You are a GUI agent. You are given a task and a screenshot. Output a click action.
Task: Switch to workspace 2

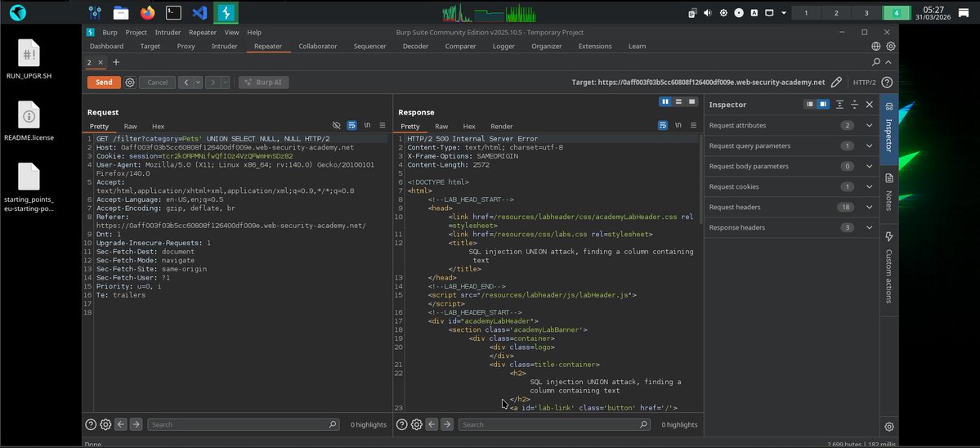coord(835,12)
